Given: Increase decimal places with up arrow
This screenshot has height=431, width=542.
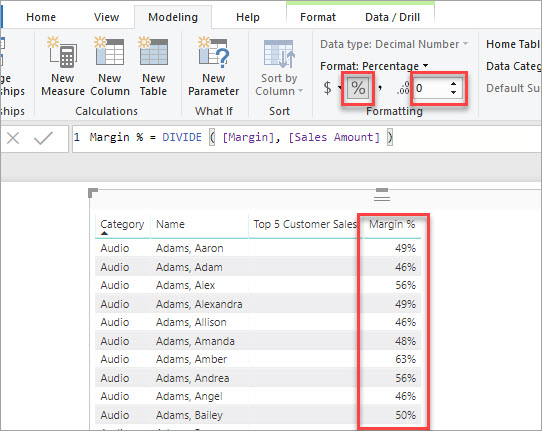Looking at the screenshot, I should [x=454, y=84].
